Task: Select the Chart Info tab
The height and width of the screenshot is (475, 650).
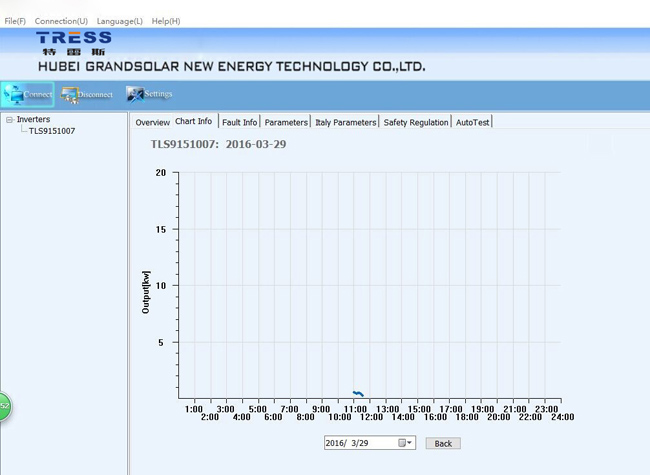Action: tap(194, 121)
